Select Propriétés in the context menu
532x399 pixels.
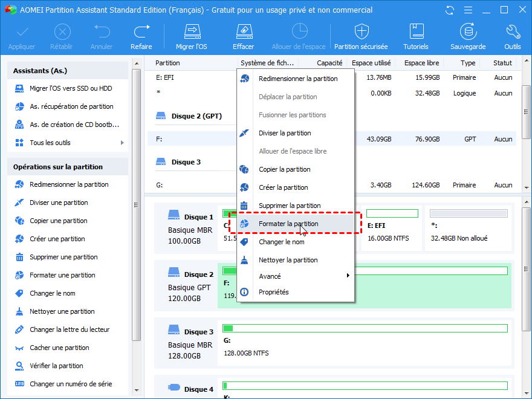click(x=274, y=292)
